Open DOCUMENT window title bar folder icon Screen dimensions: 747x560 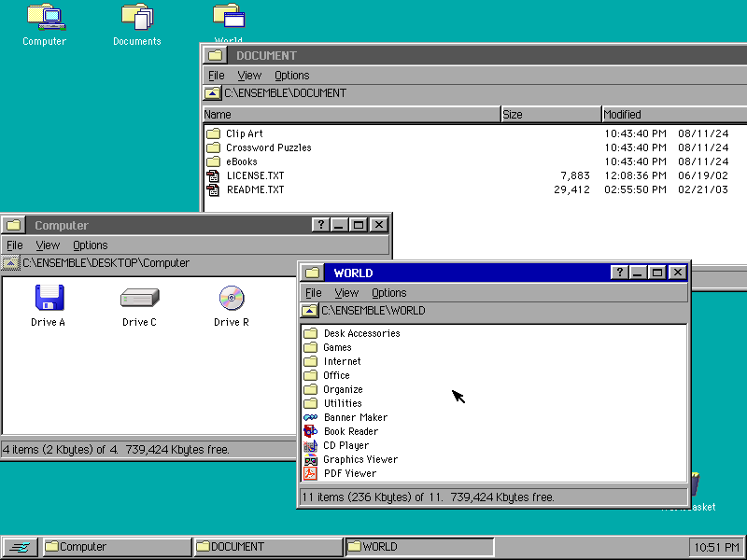click(x=215, y=55)
